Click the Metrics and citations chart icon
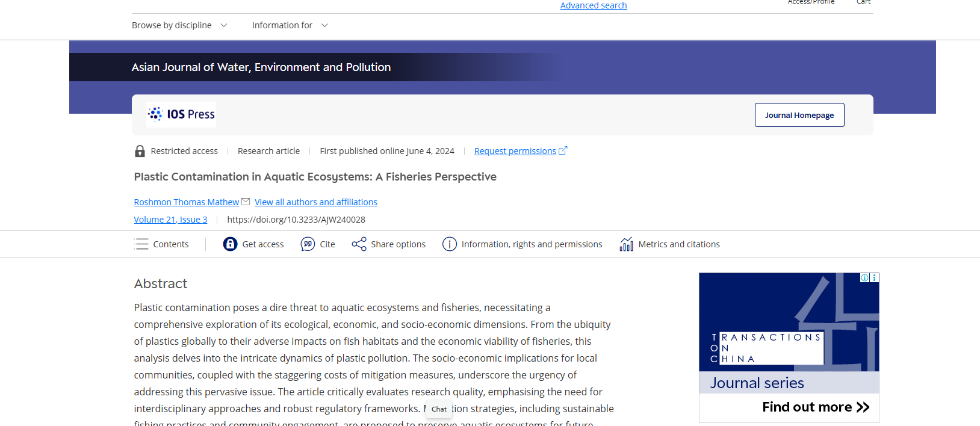The width and height of the screenshot is (980, 426). click(626, 244)
